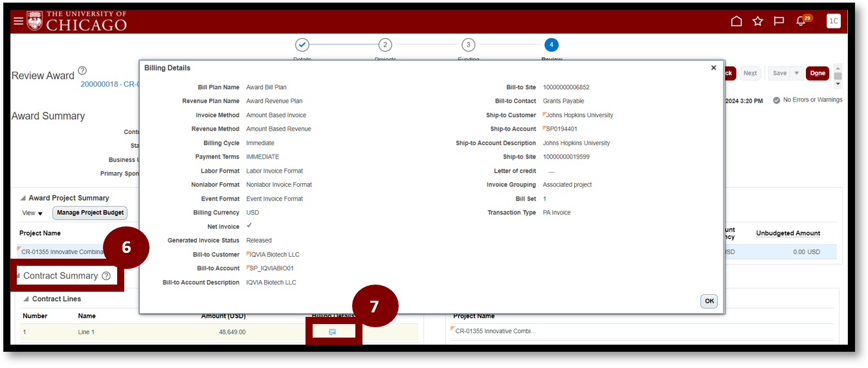Open Contract Summary help question-mark icon
This screenshot has height=368, width=868.
click(x=106, y=276)
